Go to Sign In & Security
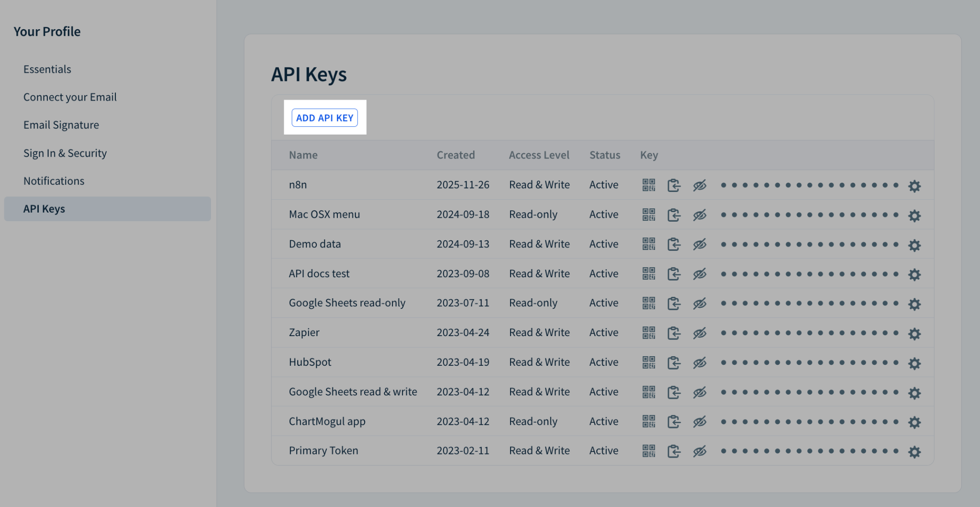980x507 pixels. (65, 153)
